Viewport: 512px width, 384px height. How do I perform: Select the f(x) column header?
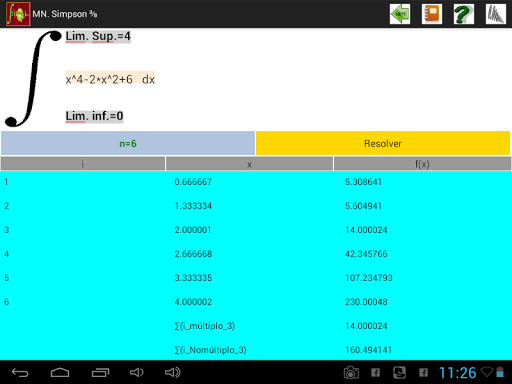[x=422, y=164]
